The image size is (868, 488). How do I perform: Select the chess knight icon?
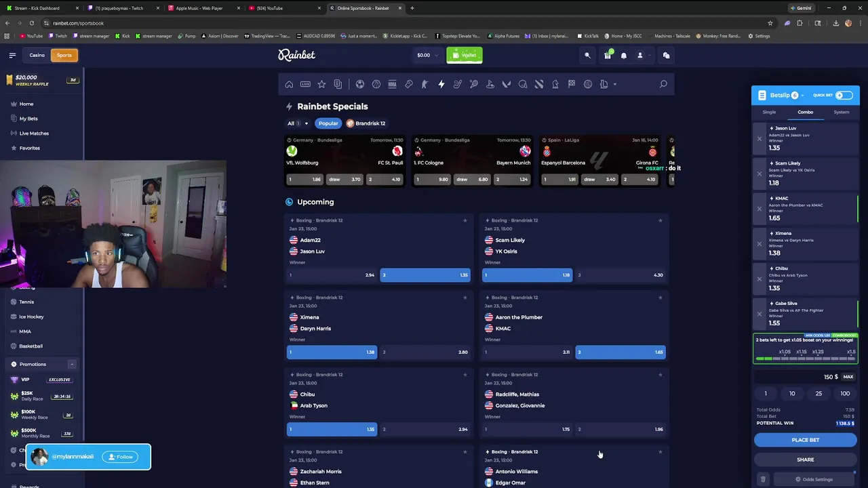tap(555, 84)
